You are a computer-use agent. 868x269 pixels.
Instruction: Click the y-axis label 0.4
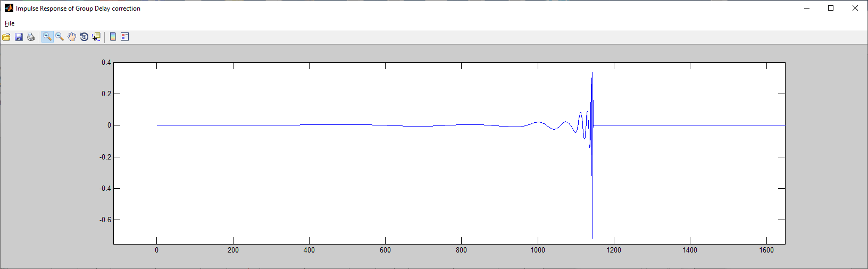tap(106, 63)
